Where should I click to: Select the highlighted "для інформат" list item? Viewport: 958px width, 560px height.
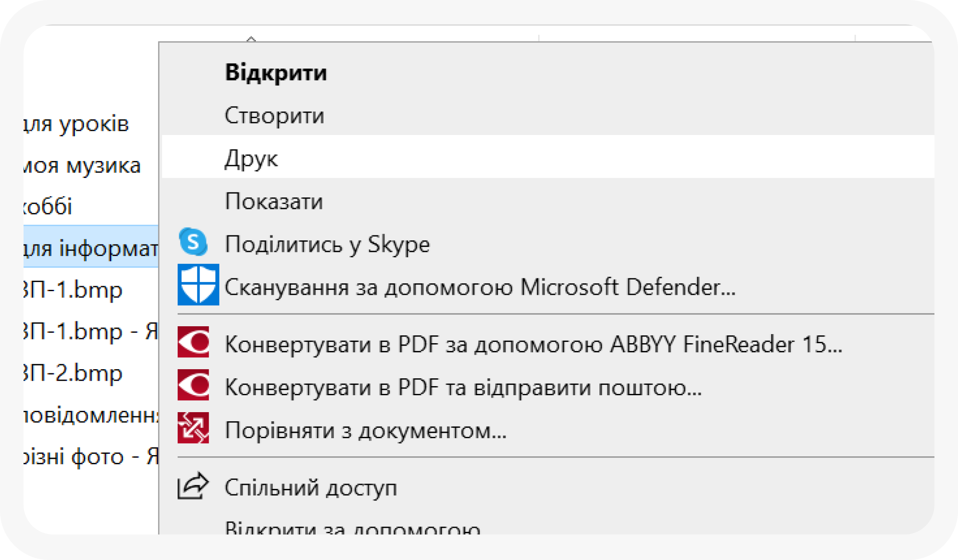pyautogui.click(x=91, y=249)
